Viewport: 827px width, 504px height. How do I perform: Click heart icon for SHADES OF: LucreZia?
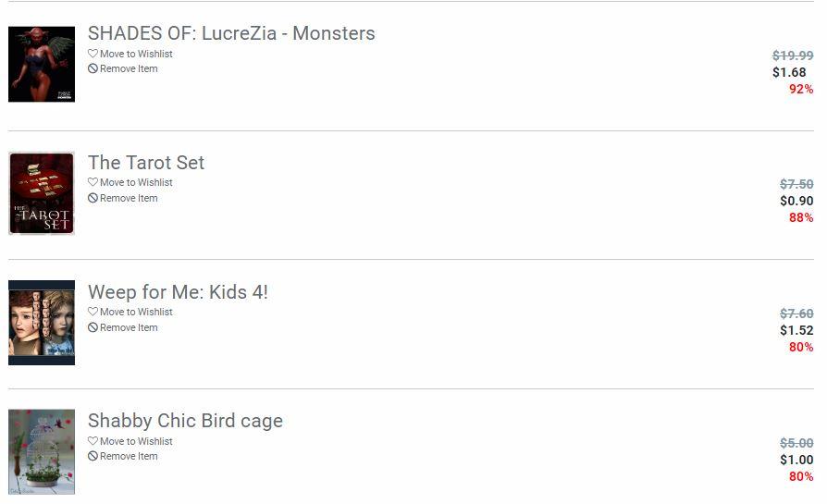pos(93,54)
